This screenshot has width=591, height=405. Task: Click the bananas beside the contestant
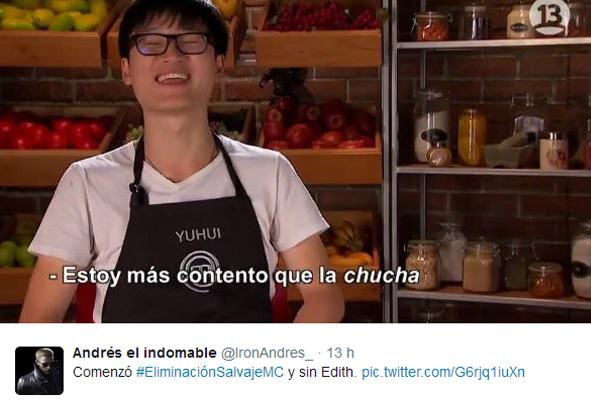pyautogui.click(x=349, y=244)
